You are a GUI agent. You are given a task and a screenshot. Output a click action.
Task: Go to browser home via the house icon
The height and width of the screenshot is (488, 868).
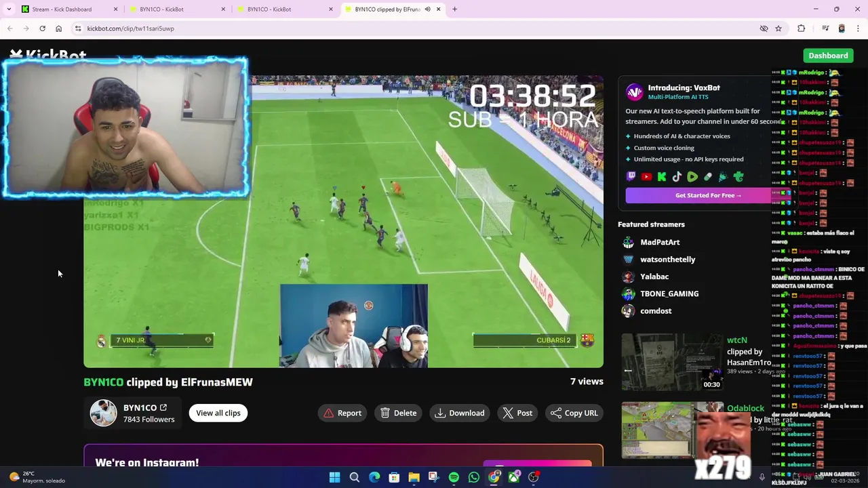[58, 28]
